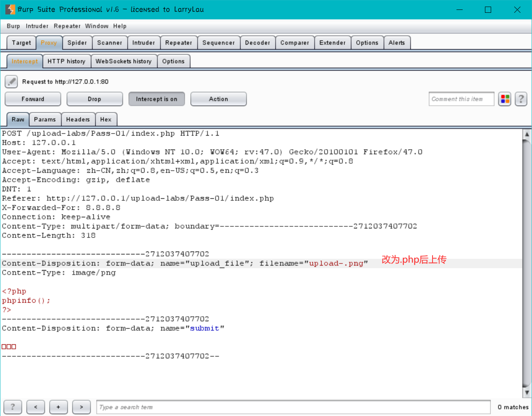The image size is (532, 416).
Task: Open the Repeater menu in menu bar
Action: (x=67, y=26)
